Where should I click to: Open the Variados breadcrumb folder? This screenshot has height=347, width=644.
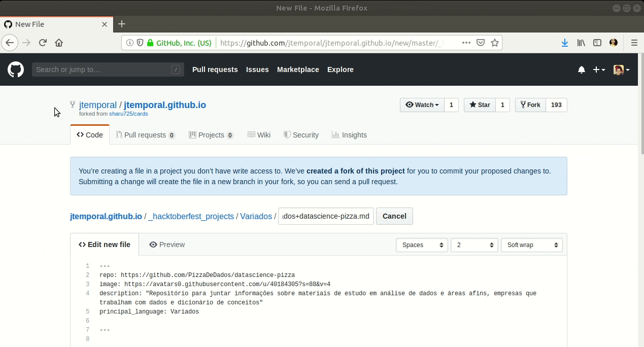point(256,216)
